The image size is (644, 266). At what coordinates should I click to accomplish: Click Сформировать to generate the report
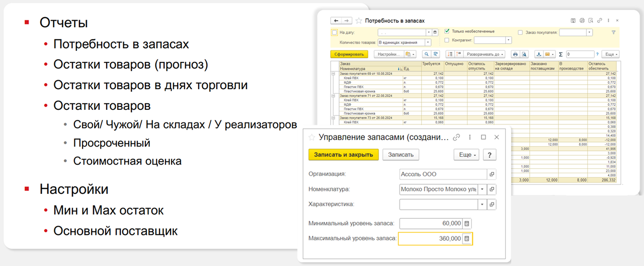[x=350, y=54]
